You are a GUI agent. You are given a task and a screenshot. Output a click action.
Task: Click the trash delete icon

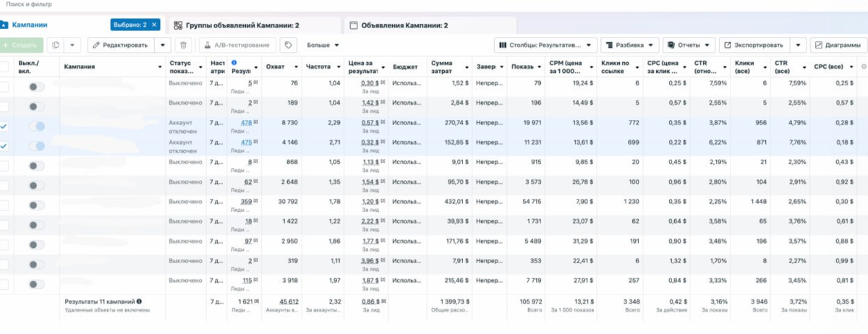pos(184,45)
